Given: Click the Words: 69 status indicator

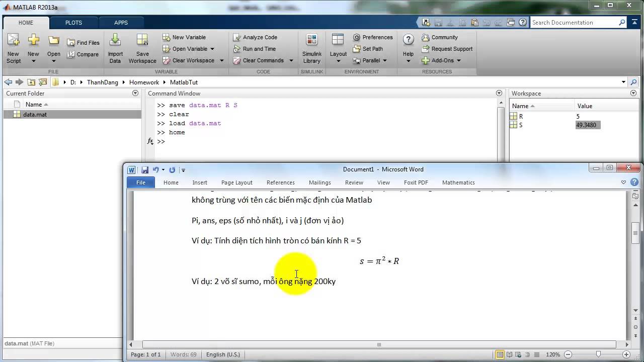Looking at the screenshot, I should (183, 354).
